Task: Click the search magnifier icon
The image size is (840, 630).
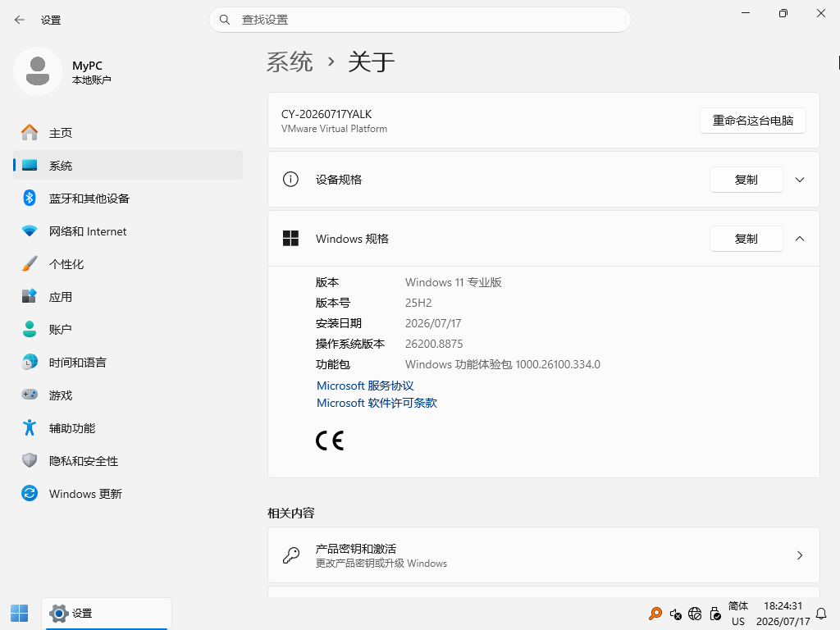Action: coord(225,20)
